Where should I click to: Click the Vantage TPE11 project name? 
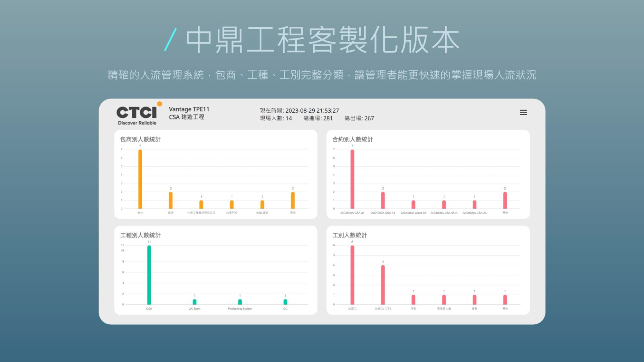(189, 109)
